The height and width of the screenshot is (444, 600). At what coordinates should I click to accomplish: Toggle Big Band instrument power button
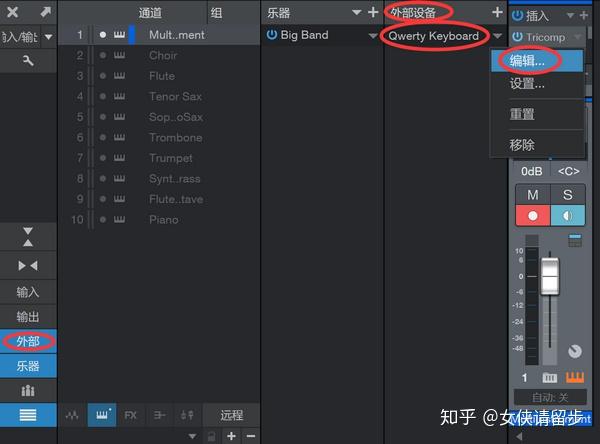(x=272, y=35)
